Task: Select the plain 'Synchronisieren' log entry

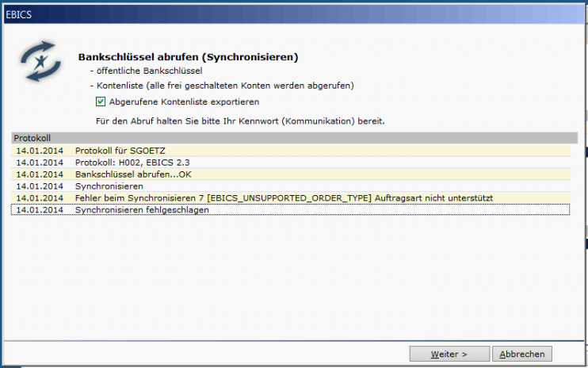Action: pos(291,186)
